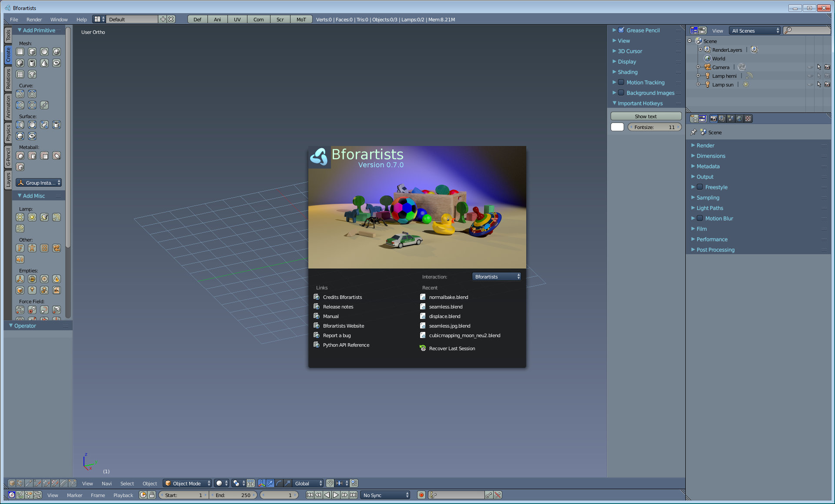Image resolution: width=835 pixels, height=504 pixels.
Task: Click the record button in the timeline
Action: pyautogui.click(x=421, y=495)
